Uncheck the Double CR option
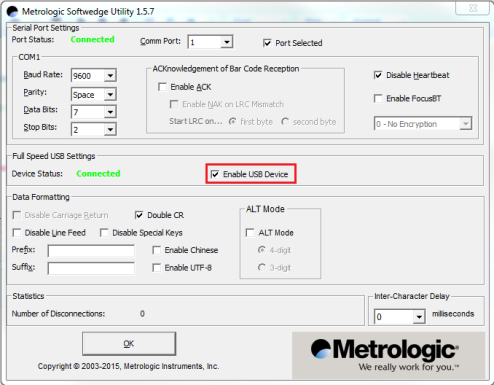Viewport: 494px width, 385px height. pyautogui.click(x=139, y=215)
